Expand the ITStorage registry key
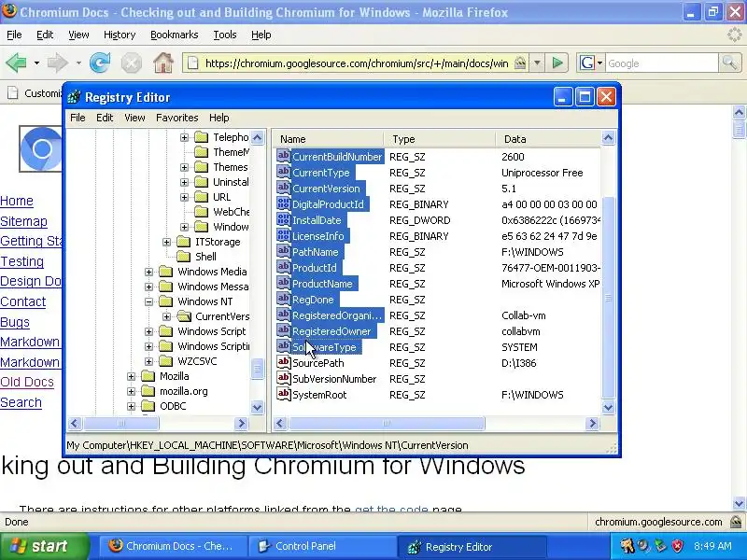 pyautogui.click(x=167, y=242)
